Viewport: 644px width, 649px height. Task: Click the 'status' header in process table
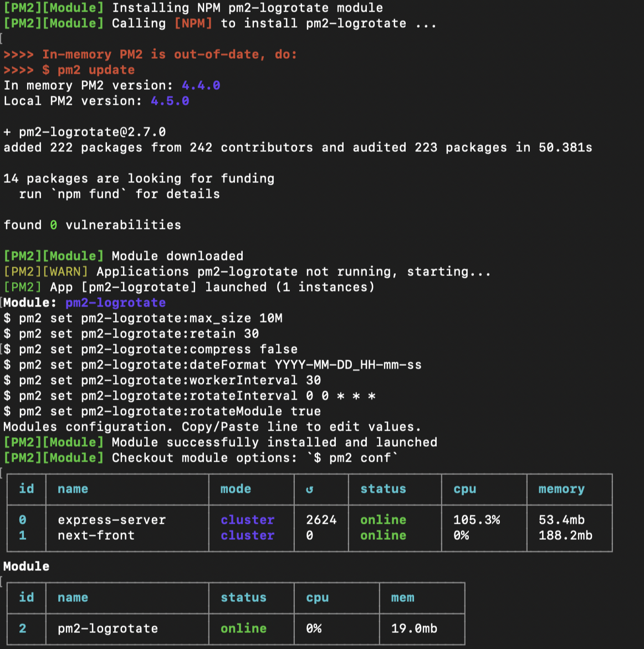[384, 489]
